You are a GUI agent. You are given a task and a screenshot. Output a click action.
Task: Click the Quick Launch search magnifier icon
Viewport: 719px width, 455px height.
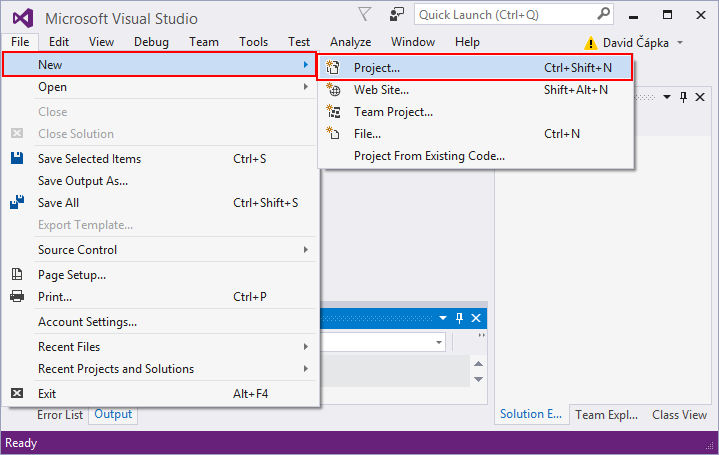click(x=603, y=14)
